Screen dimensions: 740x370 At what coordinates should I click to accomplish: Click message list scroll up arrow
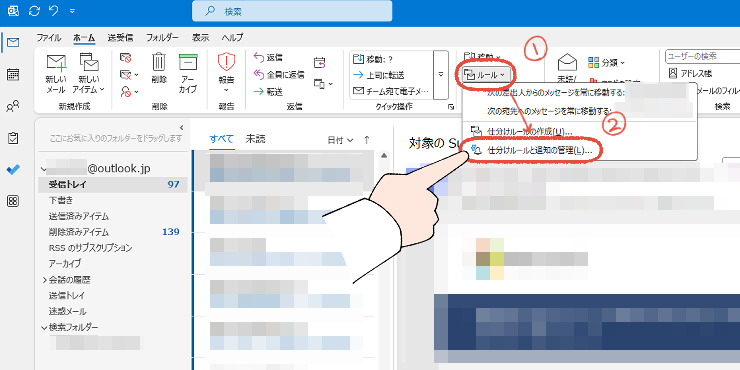point(384,155)
